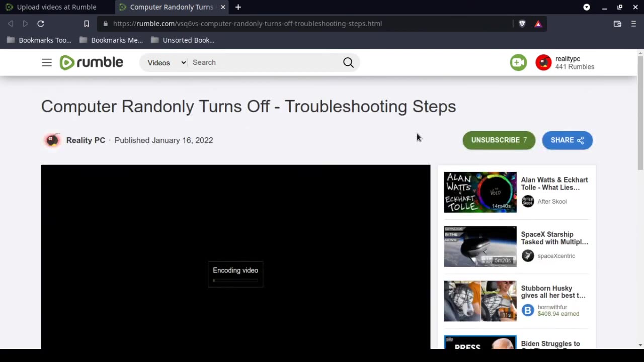Click the bornwithfur channel name
Image resolution: width=644 pixels, height=362 pixels.
(552, 307)
